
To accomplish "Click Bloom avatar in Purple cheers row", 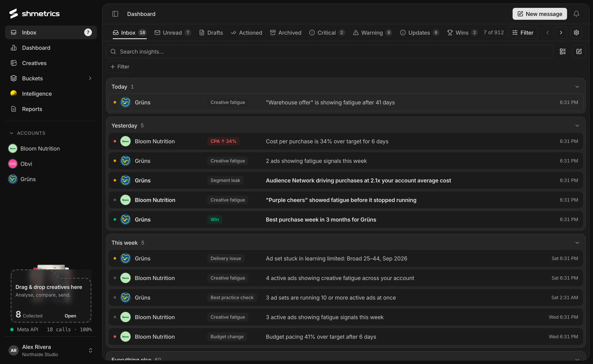I will [x=125, y=200].
